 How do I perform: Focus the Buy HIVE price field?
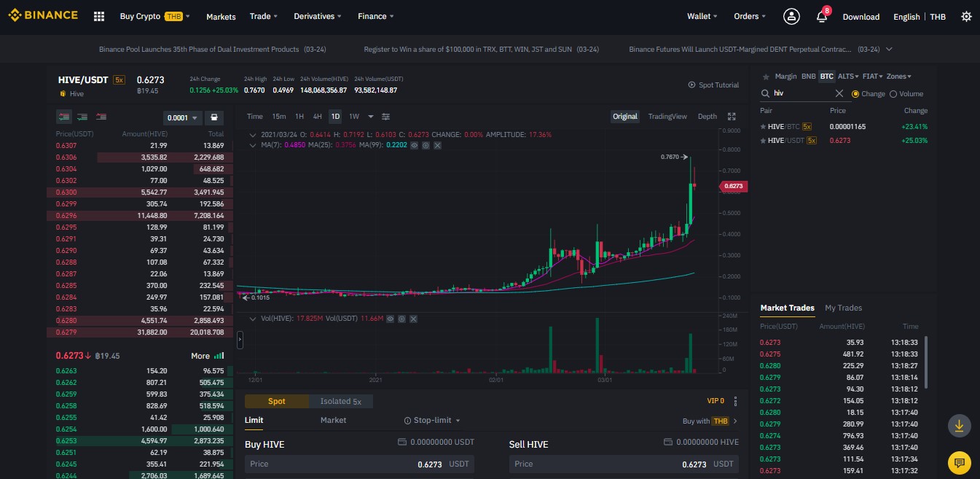click(360, 464)
